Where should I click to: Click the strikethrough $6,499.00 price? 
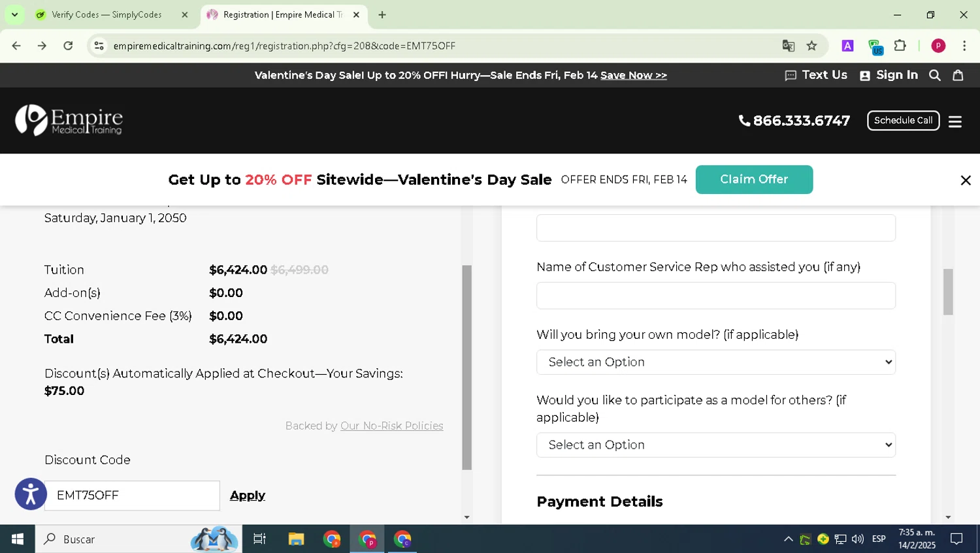[x=299, y=270]
